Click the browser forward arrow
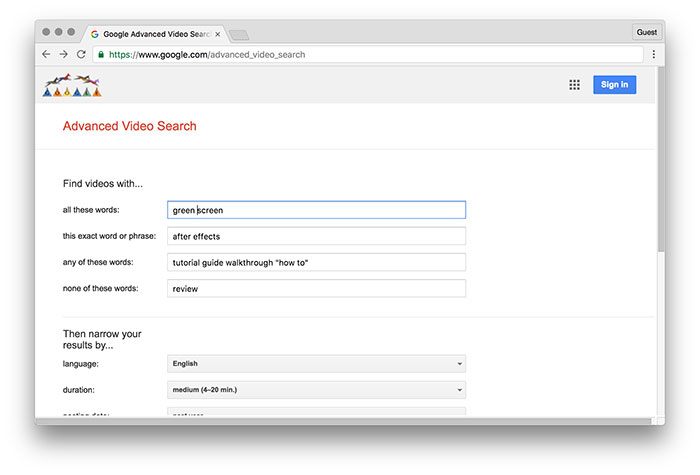 [x=63, y=54]
